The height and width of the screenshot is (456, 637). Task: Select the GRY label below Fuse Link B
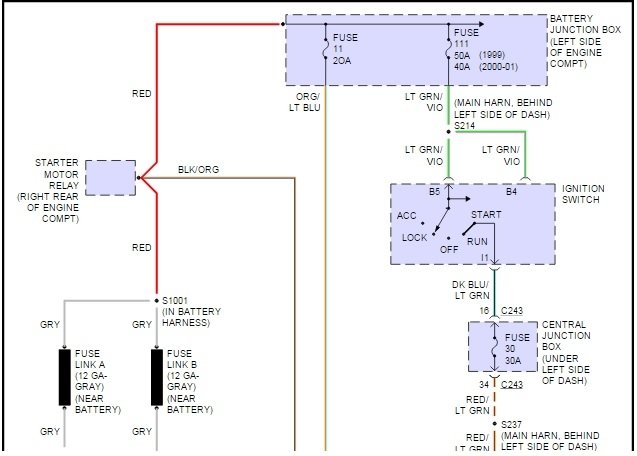pyautogui.click(x=142, y=432)
